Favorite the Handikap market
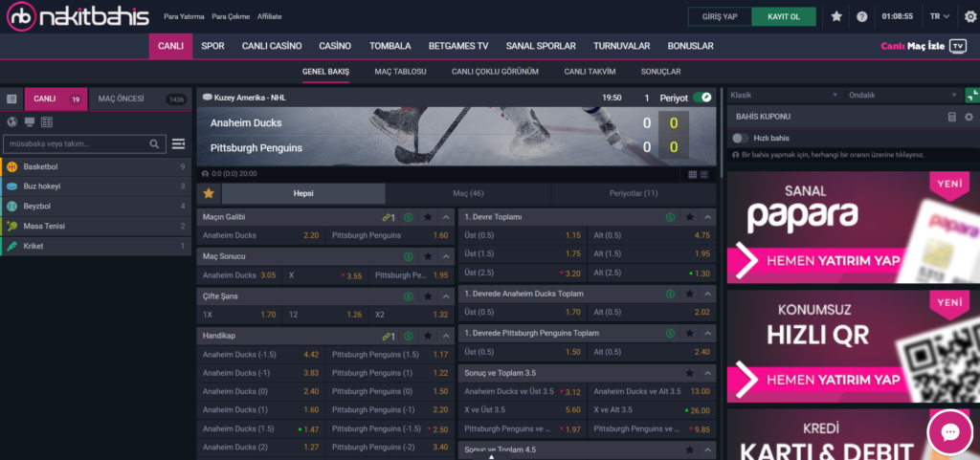The image size is (980, 460). (428, 336)
